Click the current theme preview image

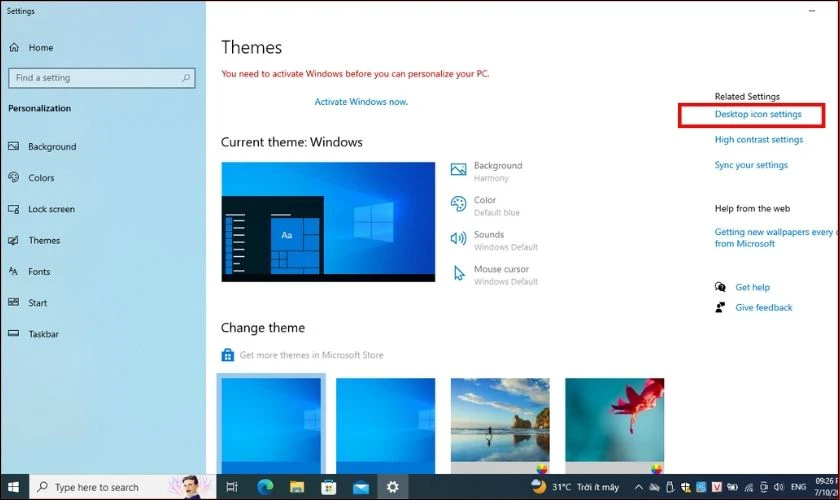pyautogui.click(x=328, y=222)
